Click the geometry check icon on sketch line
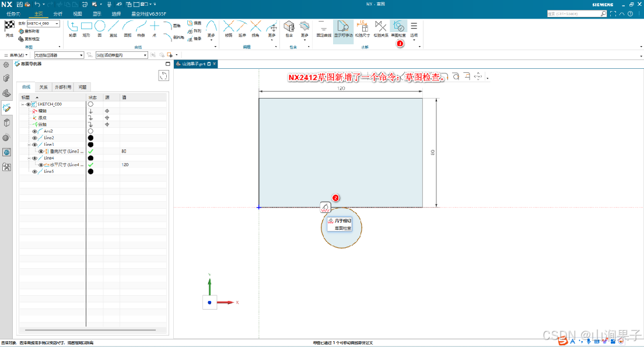The width and height of the screenshot is (644, 347). (x=325, y=208)
